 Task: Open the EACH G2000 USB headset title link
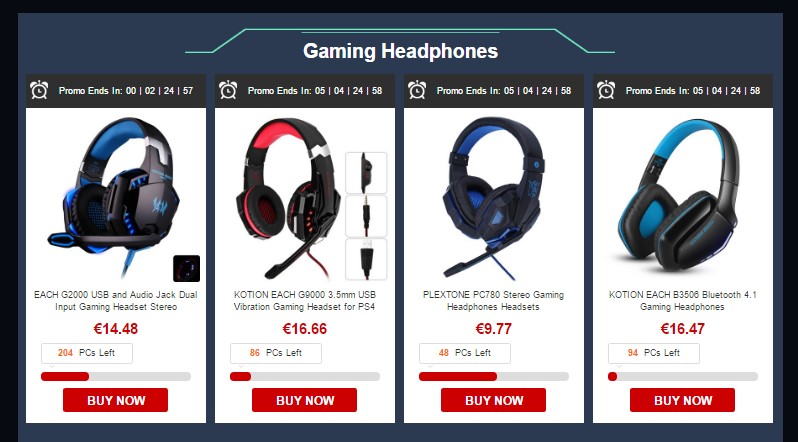(x=116, y=301)
